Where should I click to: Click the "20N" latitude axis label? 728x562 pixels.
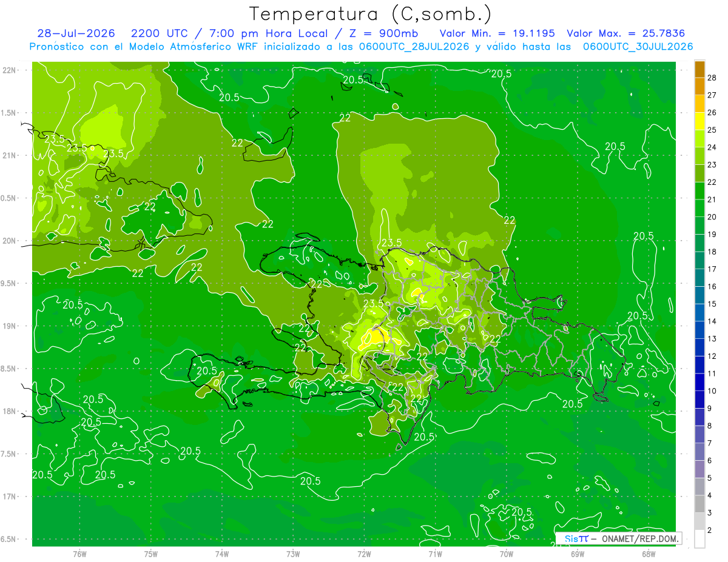[10, 241]
